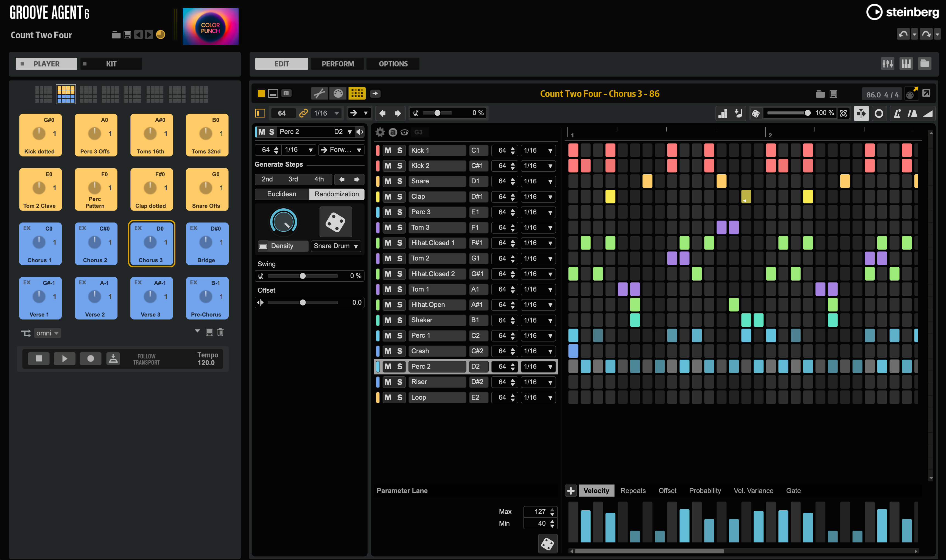Shift steps right with arrow in toolbar
The width and height of the screenshot is (946, 560).
pyautogui.click(x=398, y=113)
